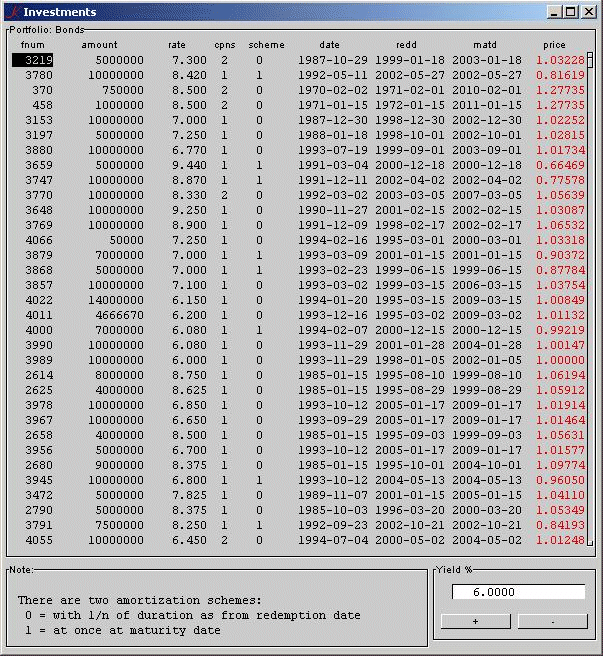Viewport: 603px width, 656px height.
Task: Maximize the Investments window
Action: click(571, 12)
